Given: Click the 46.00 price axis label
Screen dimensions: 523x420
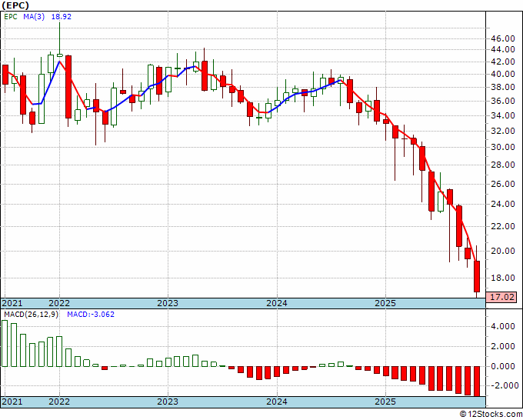Looking at the screenshot, I should coord(503,38).
